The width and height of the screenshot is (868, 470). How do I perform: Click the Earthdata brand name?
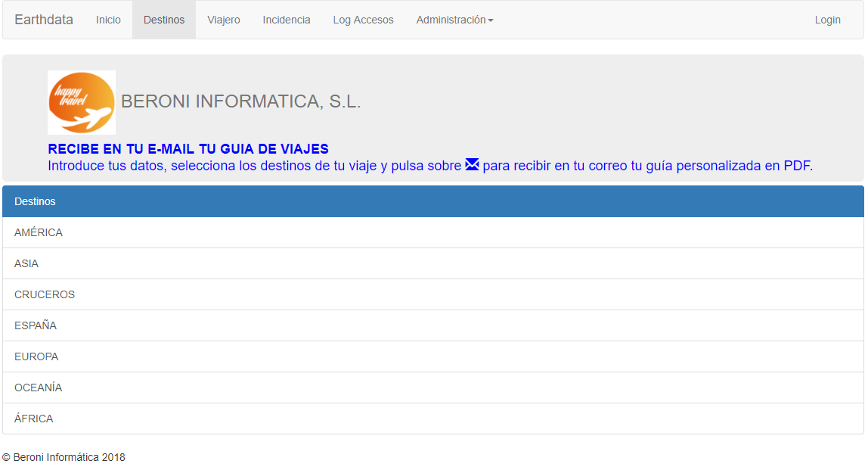coord(43,20)
